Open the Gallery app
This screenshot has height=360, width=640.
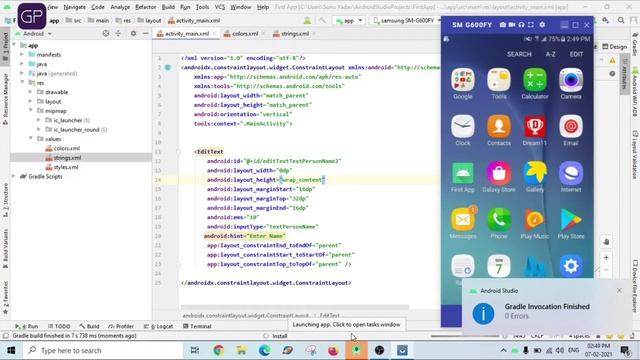coord(535,173)
